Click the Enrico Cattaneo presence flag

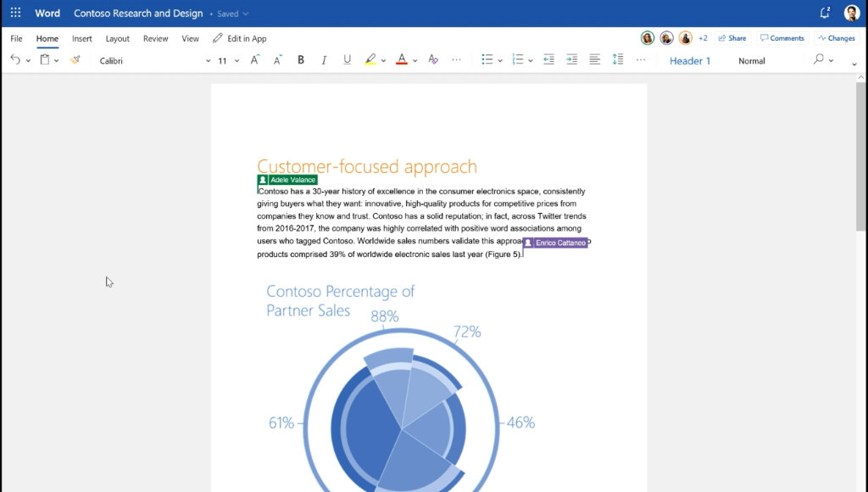pos(555,243)
